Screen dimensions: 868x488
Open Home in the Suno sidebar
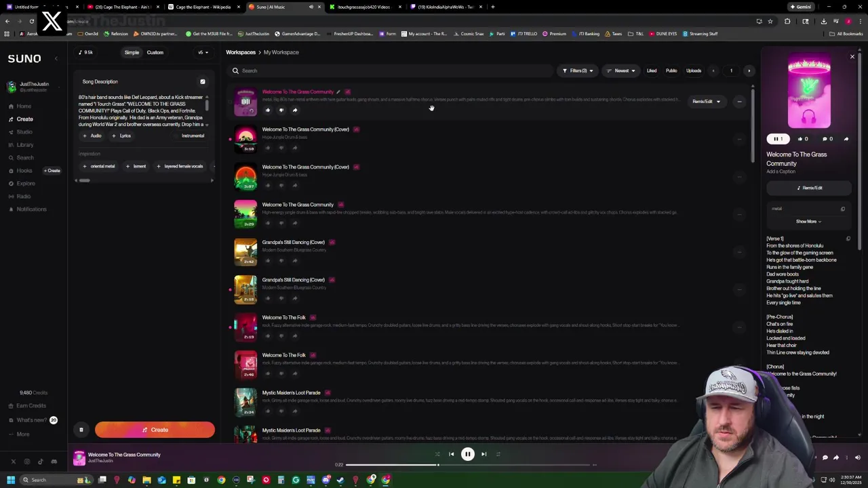pyautogui.click(x=23, y=106)
